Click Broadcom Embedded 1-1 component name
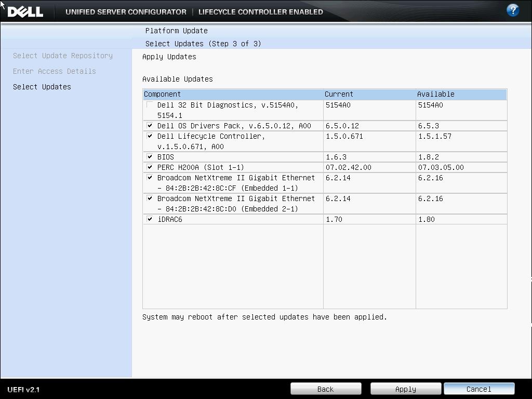The width and height of the screenshot is (532, 399). click(x=236, y=183)
